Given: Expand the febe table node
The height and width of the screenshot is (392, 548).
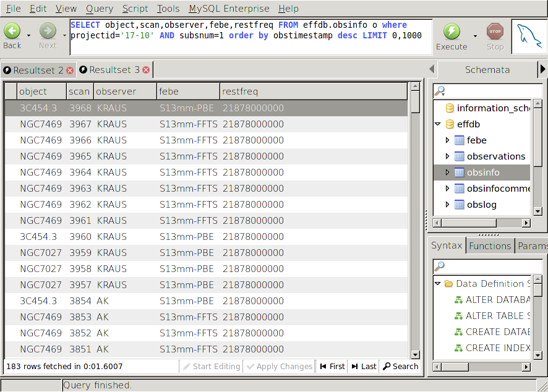Looking at the screenshot, I should pyautogui.click(x=447, y=140).
